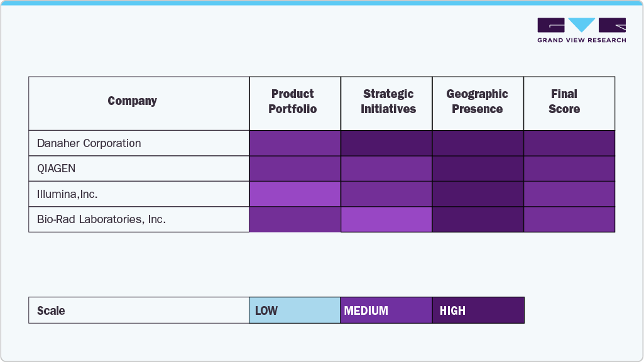
Task: Click the Grand View Research logo
Action: [581, 30]
